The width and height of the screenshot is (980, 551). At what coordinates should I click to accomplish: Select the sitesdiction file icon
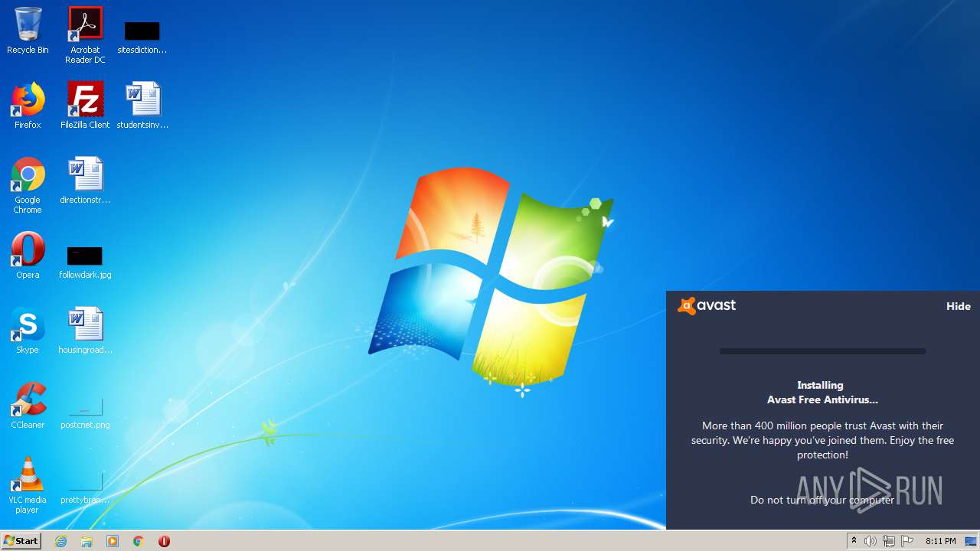tap(142, 37)
